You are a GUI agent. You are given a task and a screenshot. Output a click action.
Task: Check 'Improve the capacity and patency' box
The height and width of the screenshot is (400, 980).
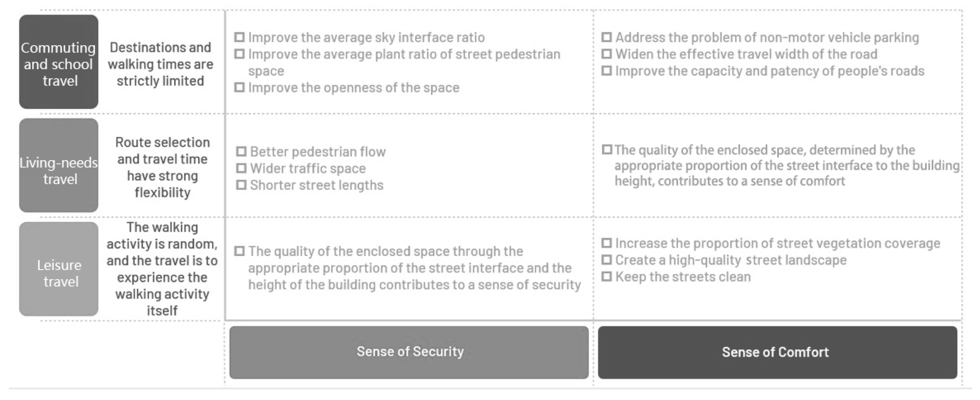[607, 71]
